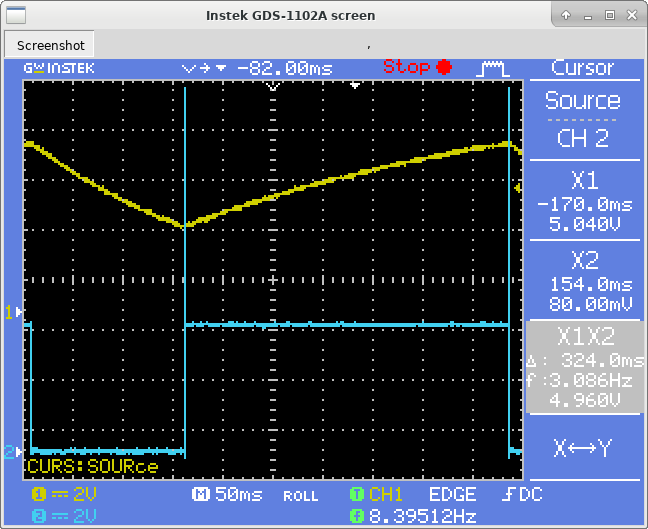Image resolution: width=648 pixels, height=529 pixels.
Task: Click the yellow channel 1 scale badge
Action: [39, 495]
